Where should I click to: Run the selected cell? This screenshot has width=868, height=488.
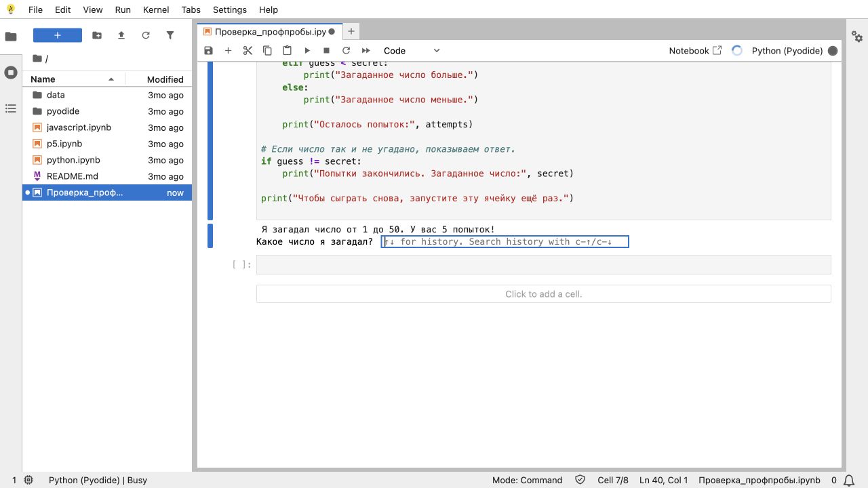(x=307, y=51)
